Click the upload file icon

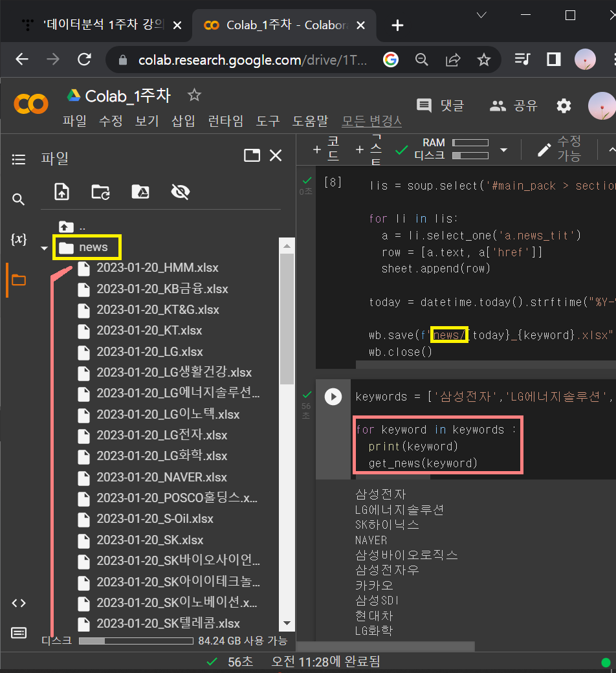[62, 192]
